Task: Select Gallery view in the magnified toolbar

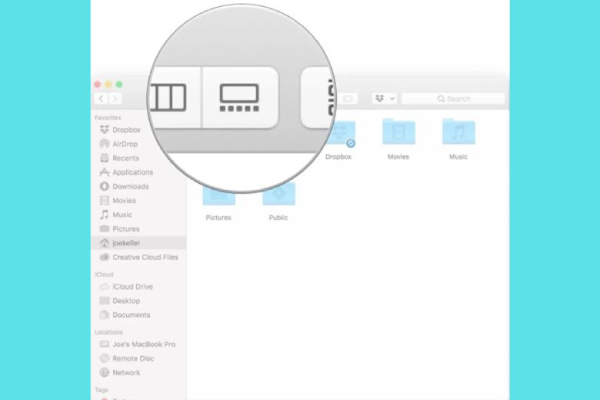Action: coord(240,98)
